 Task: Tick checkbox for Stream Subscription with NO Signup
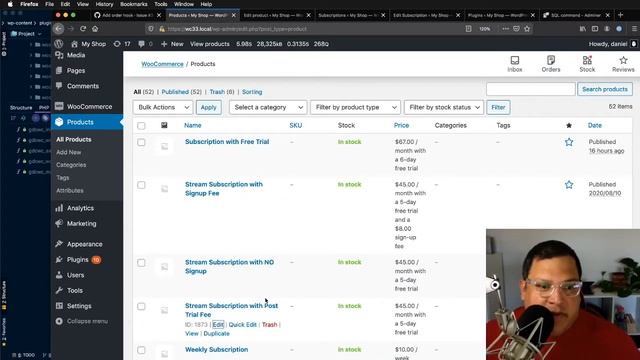point(141,263)
